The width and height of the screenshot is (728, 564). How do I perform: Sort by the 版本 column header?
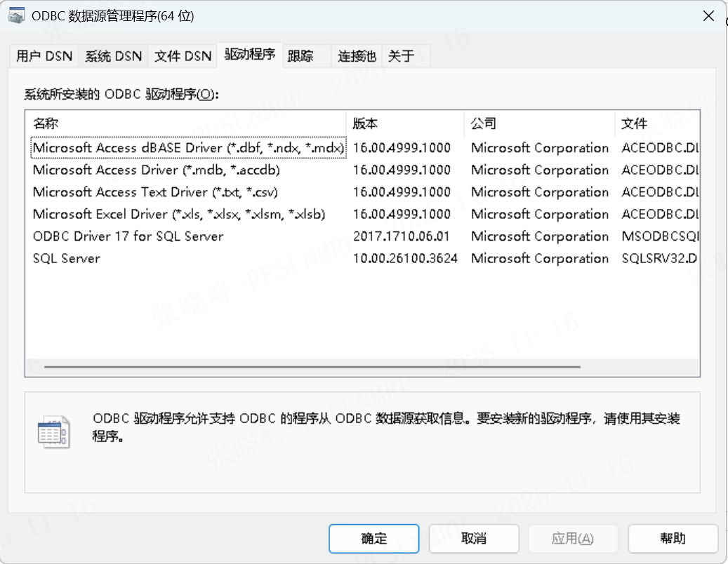pyautogui.click(x=405, y=123)
